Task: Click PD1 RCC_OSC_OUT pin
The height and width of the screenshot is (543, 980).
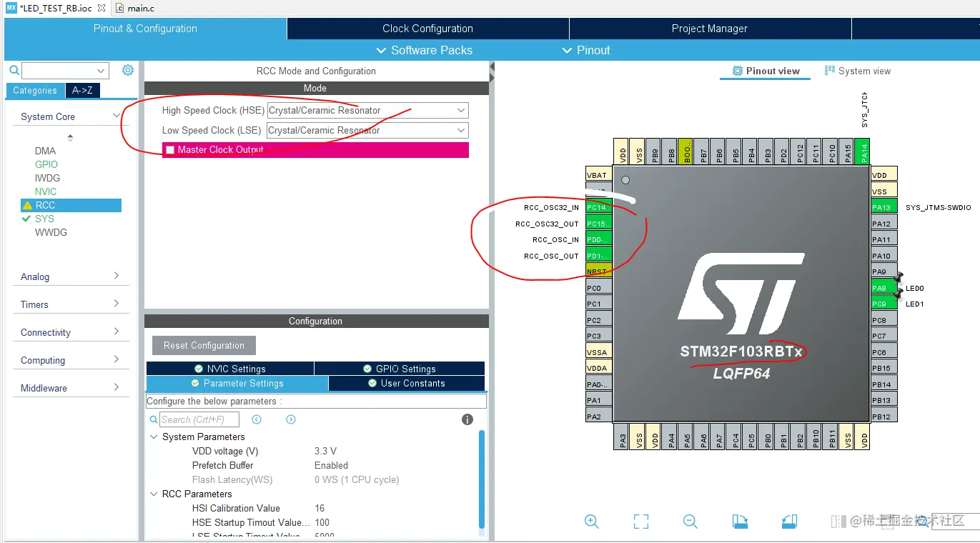Action: [x=598, y=256]
